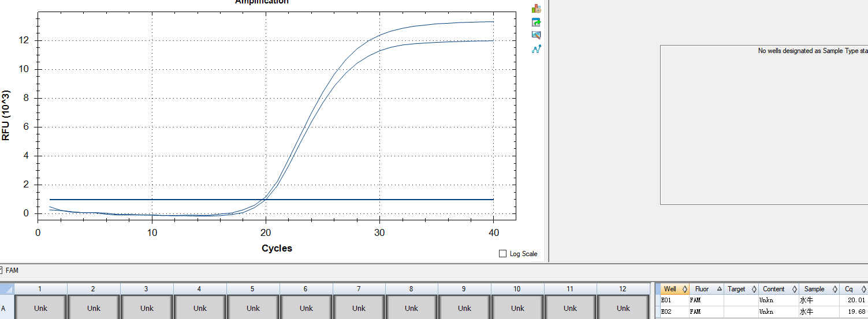
Task: Click the Cq value 20.01
Action: point(856,301)
